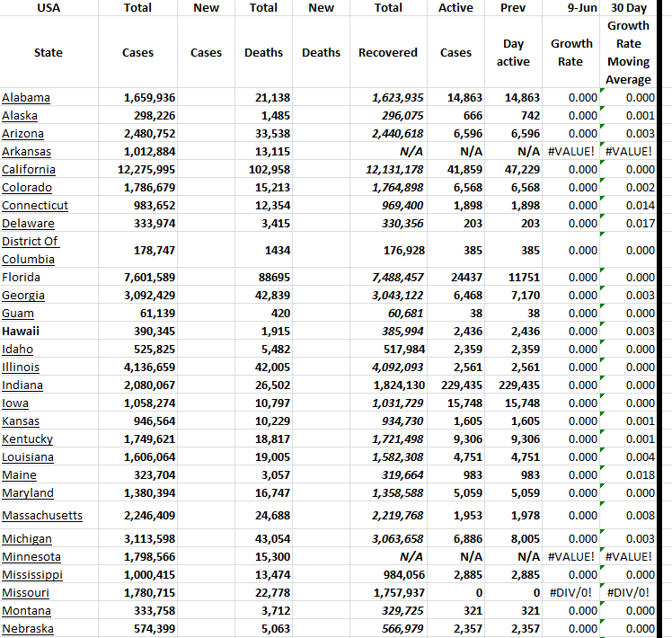The image size is (672, 638).
Task: Click the California hyperlink
Action: (x=29, y=169)
